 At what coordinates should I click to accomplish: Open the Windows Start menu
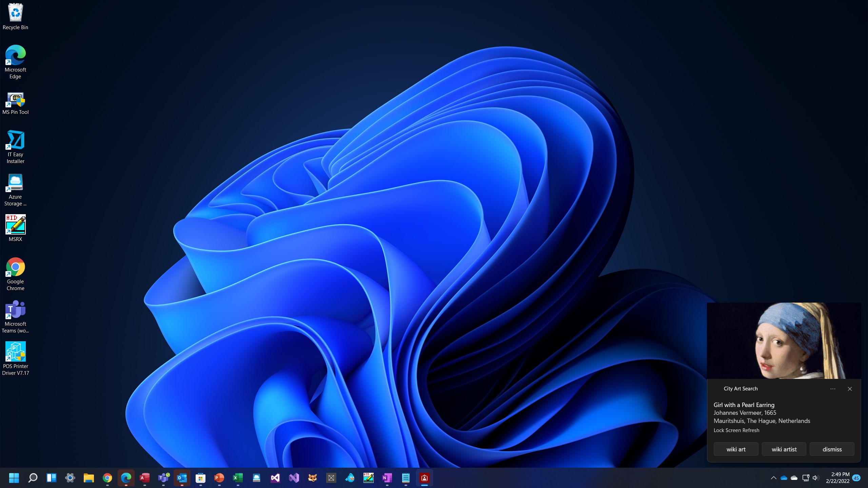click(14, 478)
